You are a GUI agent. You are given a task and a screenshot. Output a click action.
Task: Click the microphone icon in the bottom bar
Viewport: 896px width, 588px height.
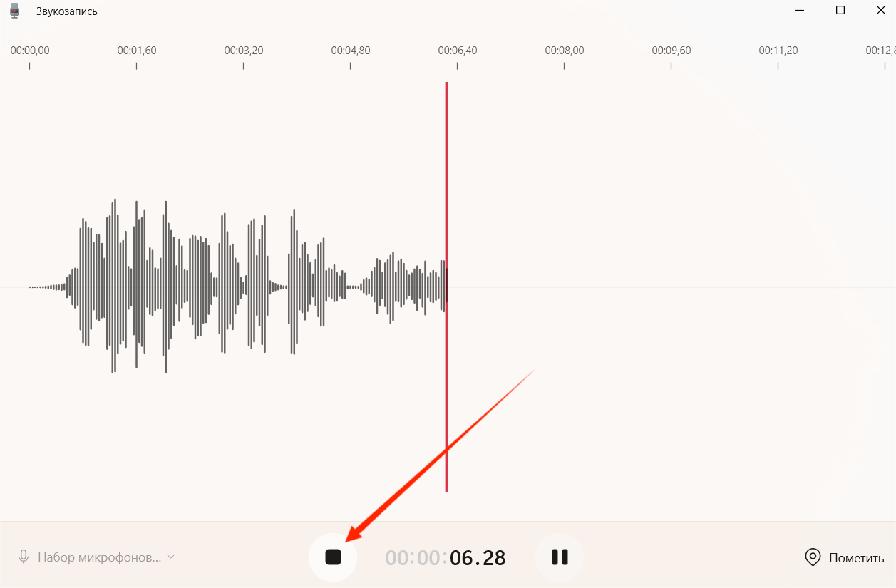pos(24,557)
